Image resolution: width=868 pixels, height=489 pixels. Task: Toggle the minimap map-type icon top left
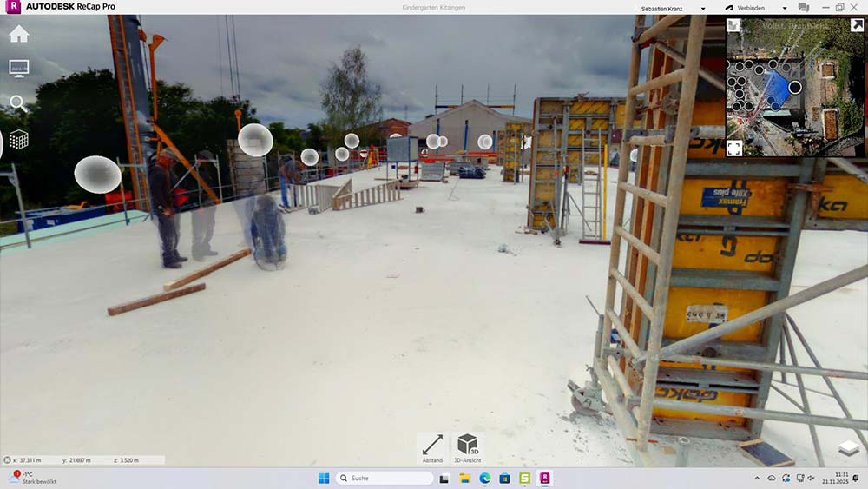tap(733, 26)
